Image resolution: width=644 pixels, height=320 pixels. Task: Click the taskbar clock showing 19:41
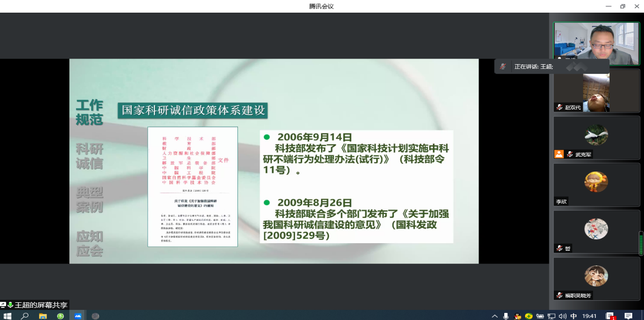coord(589,316)
